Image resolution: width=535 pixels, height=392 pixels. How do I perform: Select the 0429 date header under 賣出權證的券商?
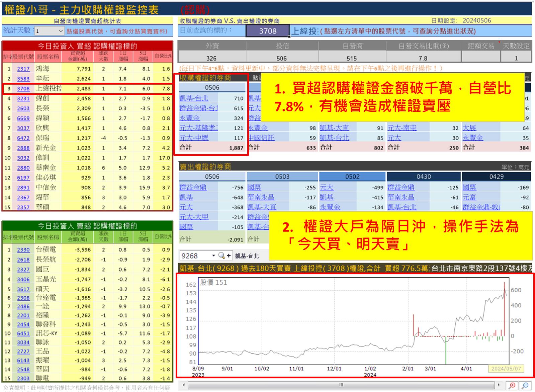(497, 176)
